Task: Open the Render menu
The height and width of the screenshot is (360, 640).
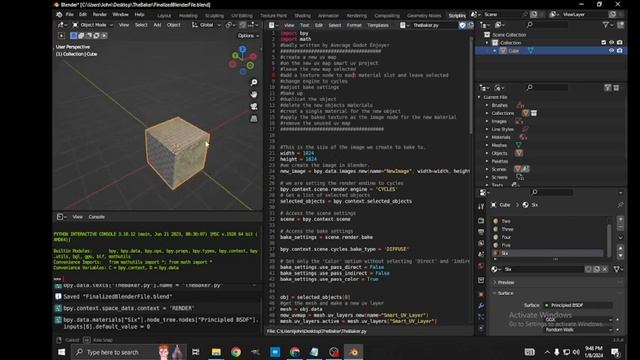Action: coord(100,14)
